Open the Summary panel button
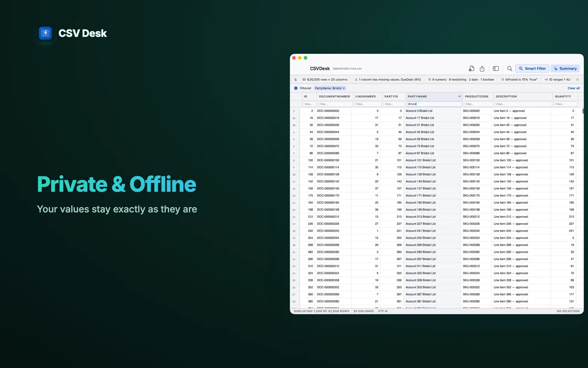 [565, 69]
